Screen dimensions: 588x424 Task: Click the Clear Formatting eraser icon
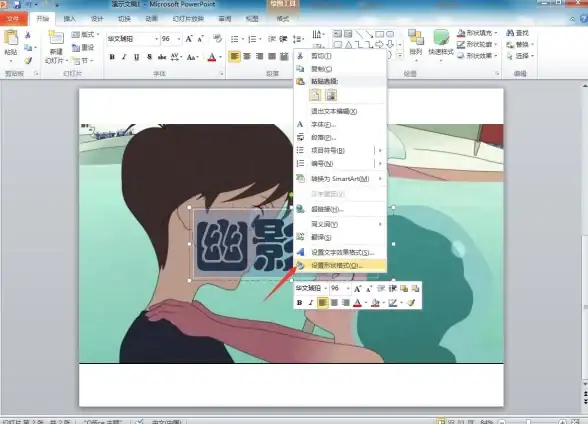click(x=218, y=39)
